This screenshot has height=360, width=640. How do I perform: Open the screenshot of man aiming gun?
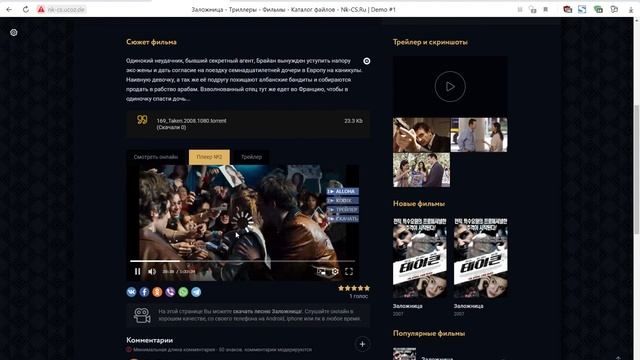point(421,135)
